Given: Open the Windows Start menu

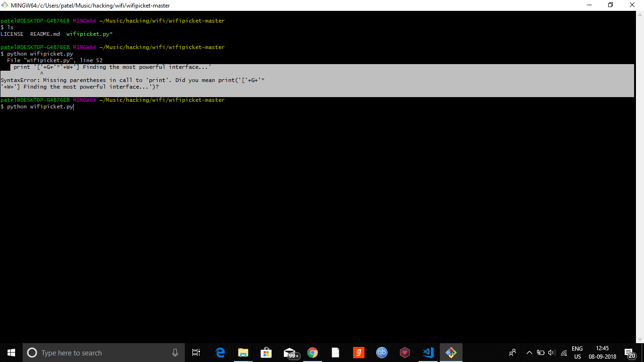Looking at the screenshot, I should [x=11, y=353].
